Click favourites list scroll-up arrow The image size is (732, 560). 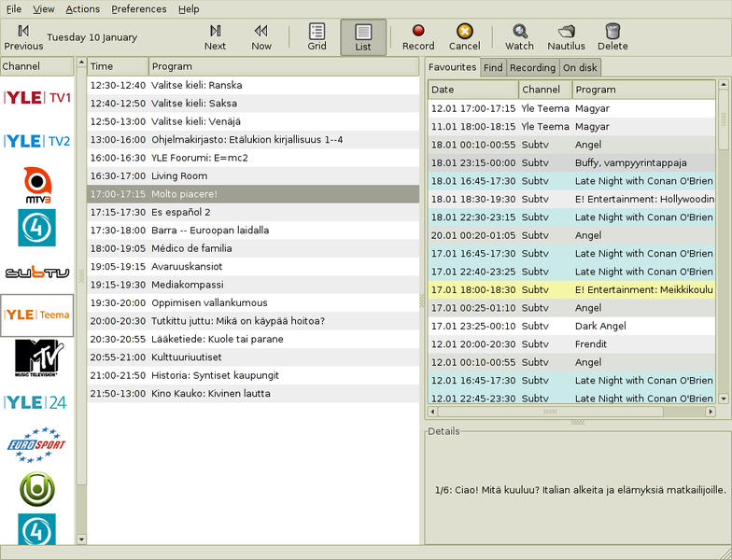724,84
